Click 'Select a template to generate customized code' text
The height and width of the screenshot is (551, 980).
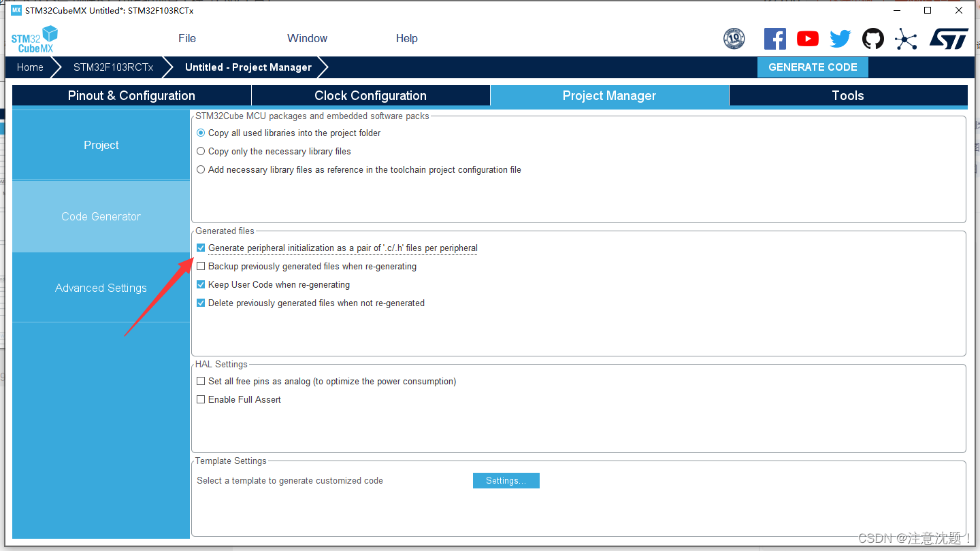pos(290,480)
